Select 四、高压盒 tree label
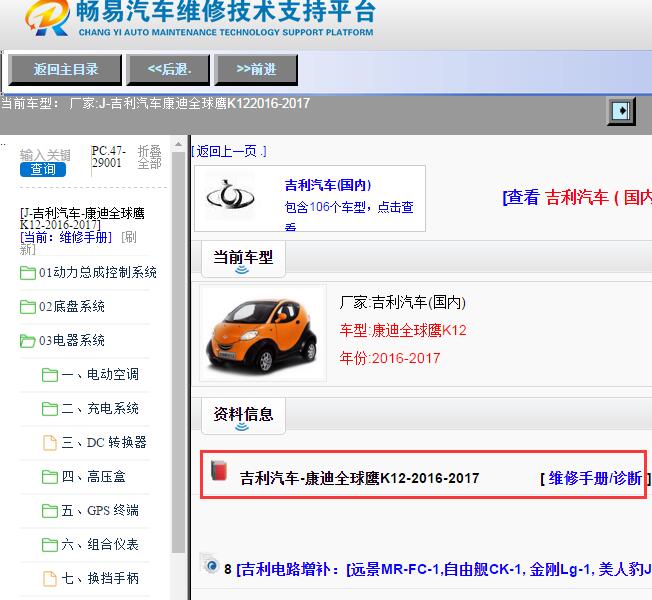The image size is (652, 600). (94, 477)
